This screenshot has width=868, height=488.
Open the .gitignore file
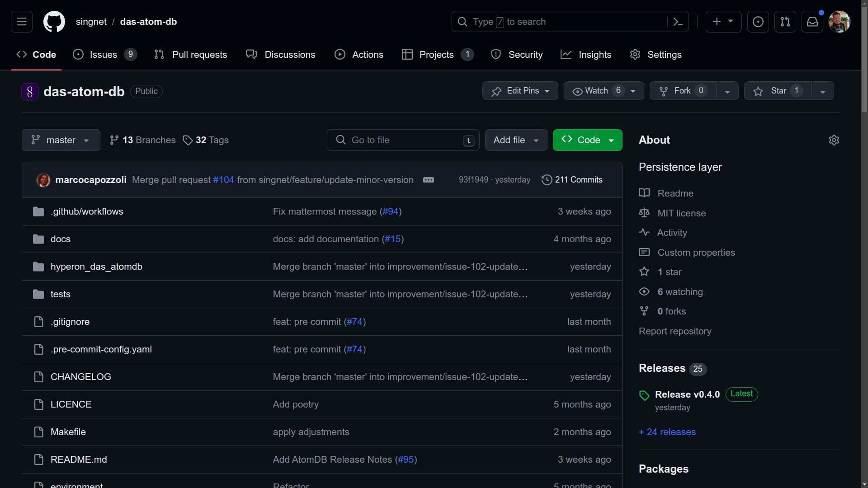tap(70, 322)
